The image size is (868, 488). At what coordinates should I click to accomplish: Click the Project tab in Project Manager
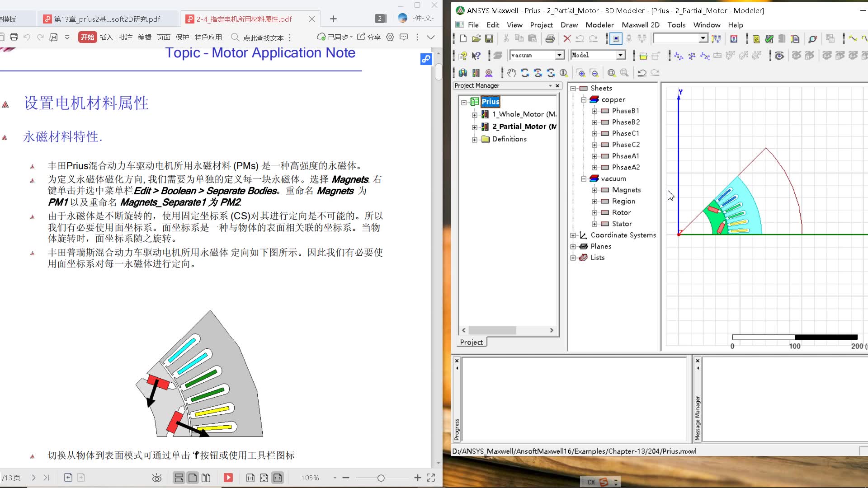[471, 342]
